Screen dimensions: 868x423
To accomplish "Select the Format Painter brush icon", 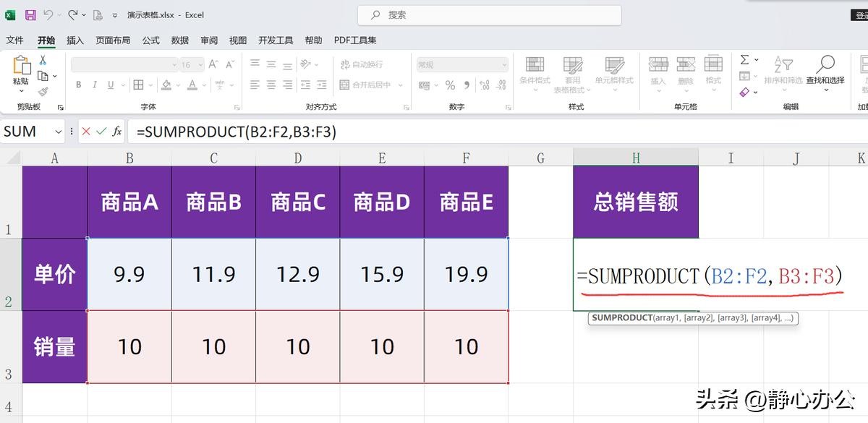I will coord(43,92).
